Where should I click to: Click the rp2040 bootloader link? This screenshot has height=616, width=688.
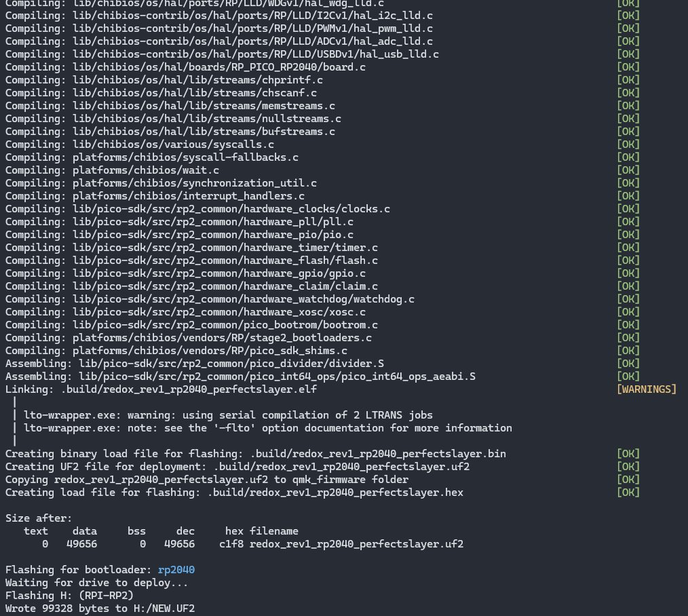176,570
